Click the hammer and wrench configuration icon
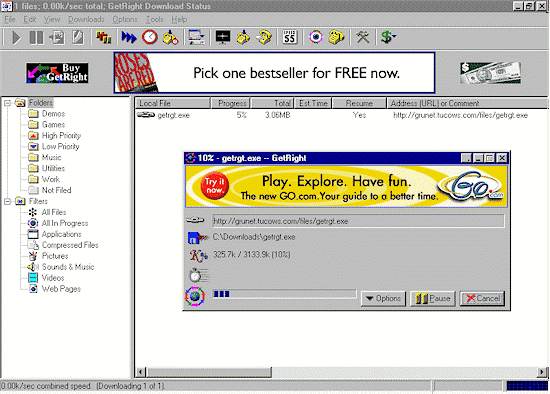The width and height of the screenshot is (550, 394). [363, 37]
